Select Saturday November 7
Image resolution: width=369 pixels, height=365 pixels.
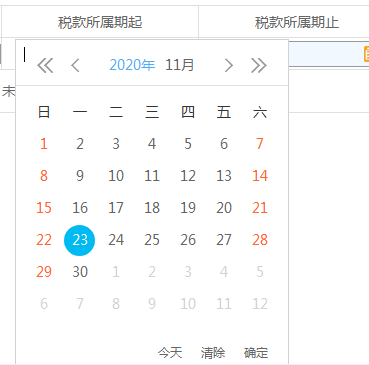click(x=260, y=144)
